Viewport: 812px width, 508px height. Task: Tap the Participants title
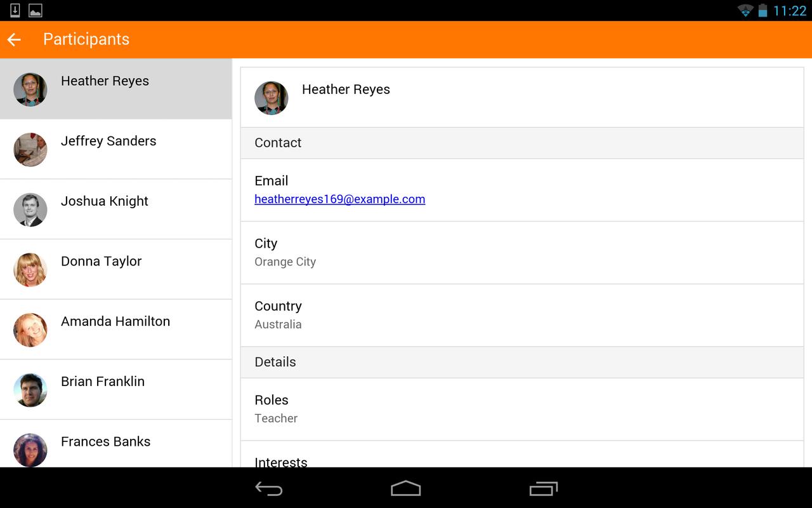(86, 39)
